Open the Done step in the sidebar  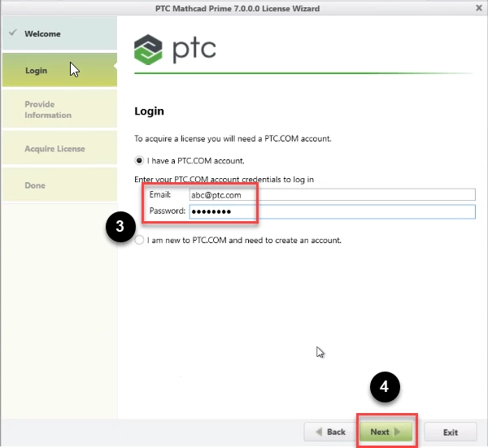tap(59, 185)
